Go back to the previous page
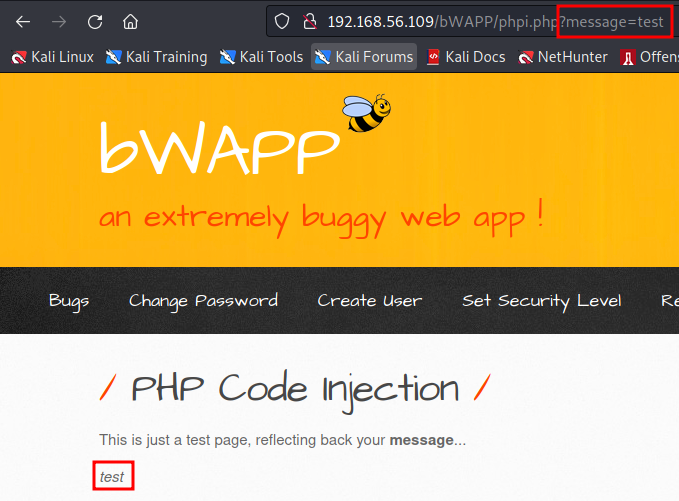The width and height of the screenshot is (679, 501). click(23, 22)
